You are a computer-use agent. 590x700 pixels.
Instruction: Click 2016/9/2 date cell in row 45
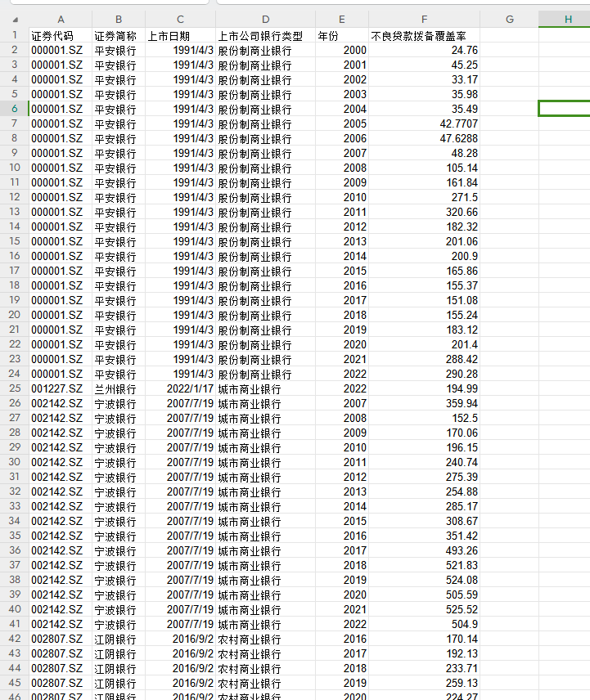click(181, 684)
